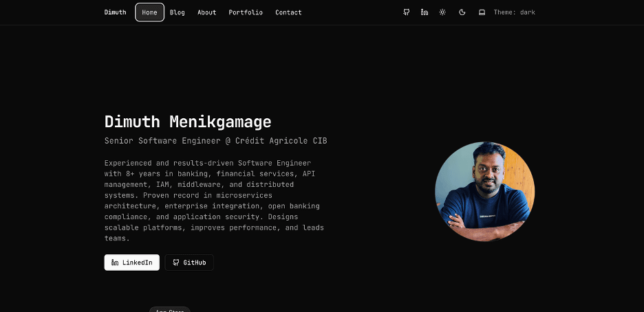Image resolution: width=644 pixels, height=312 pixels.
Task: Go to the Home nav tab
Action: [x=149, y=12]
